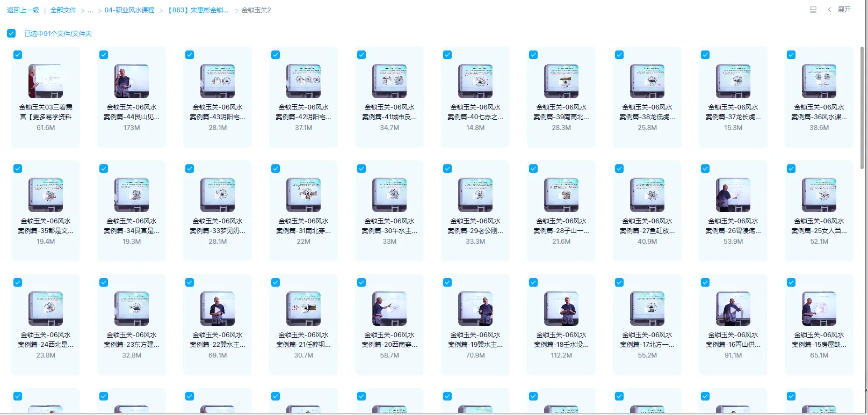
Task: Open video icon for 案例篇-25女人当
Action: point(819,195)
